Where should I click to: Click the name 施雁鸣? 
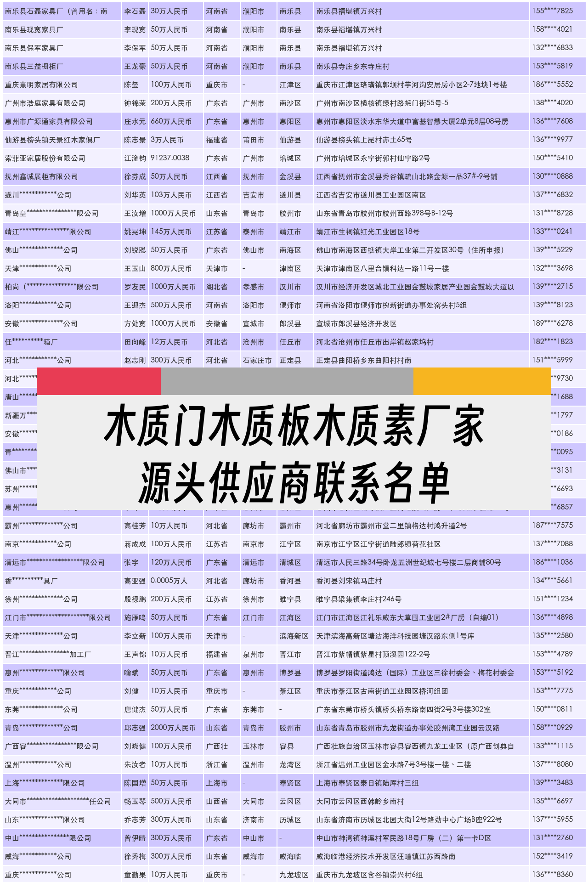pyautogui.click(x=135, y=617)
